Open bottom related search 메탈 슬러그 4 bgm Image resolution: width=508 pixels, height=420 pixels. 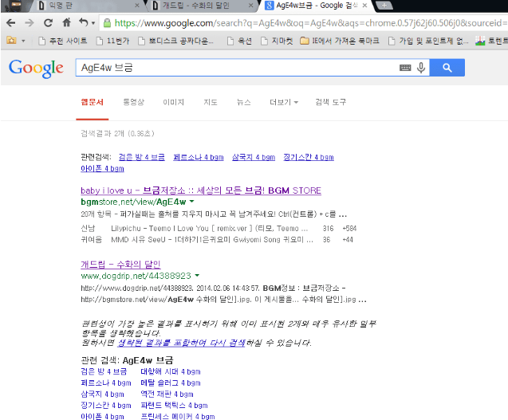171,383
